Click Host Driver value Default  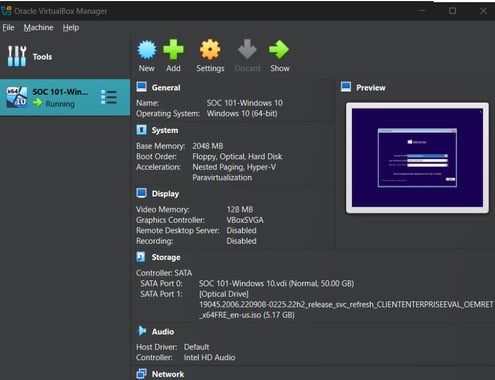point(196,347)
